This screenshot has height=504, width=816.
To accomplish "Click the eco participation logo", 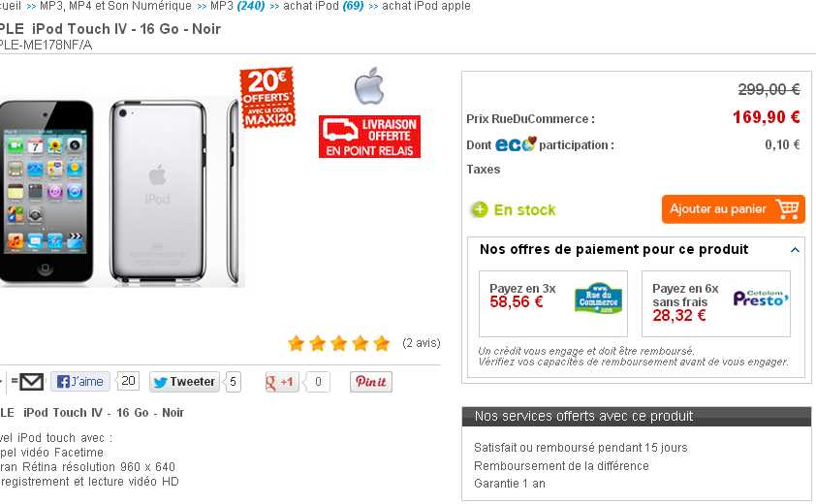I will tap(516, 143).
